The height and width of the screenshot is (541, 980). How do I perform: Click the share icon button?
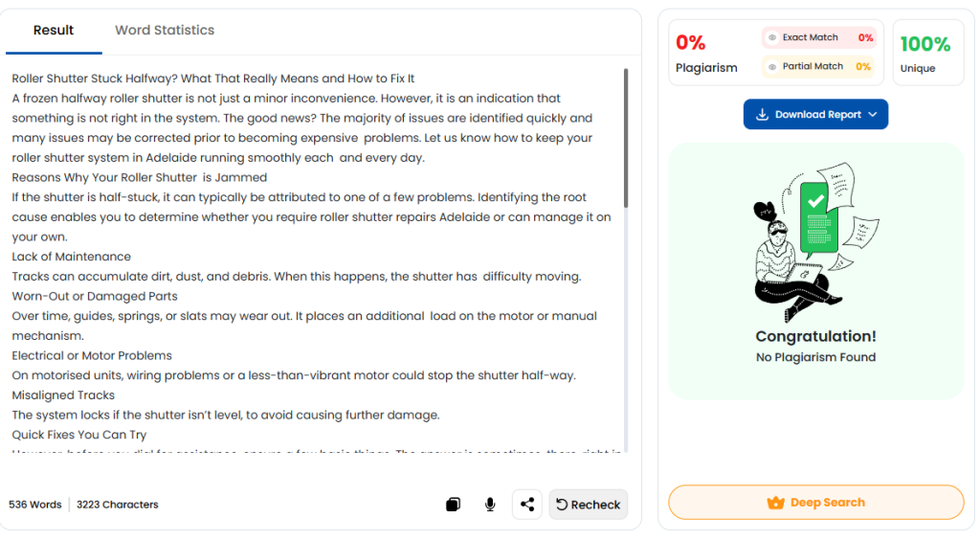click(526, 505)
